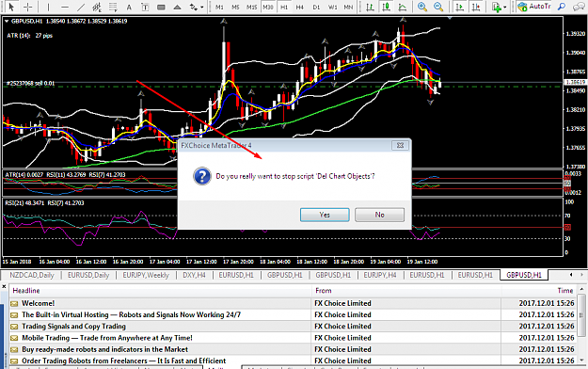Click the 'RSI(21) 48.3471' indicator label

24,203
